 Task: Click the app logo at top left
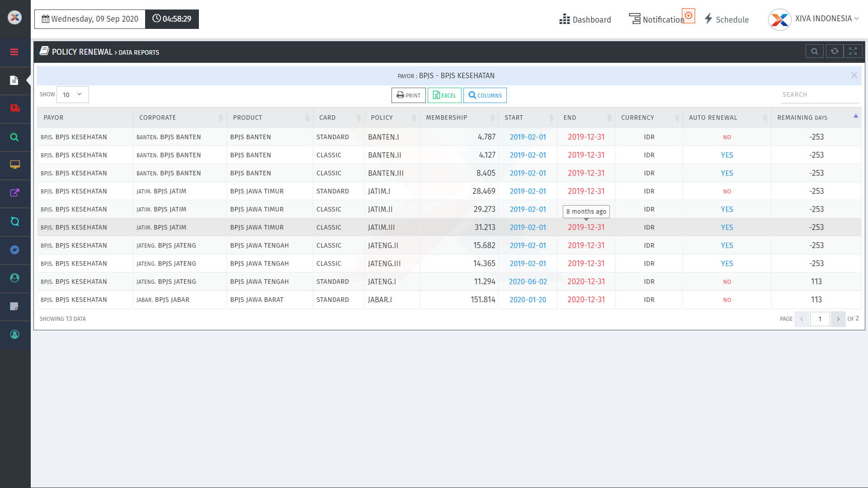pos(15,18)
